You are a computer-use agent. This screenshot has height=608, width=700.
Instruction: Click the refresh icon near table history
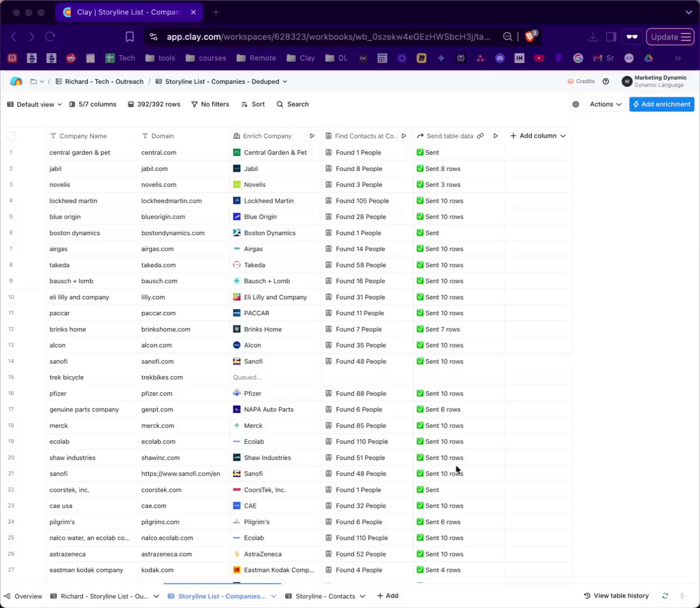click(x=665, y=596)
